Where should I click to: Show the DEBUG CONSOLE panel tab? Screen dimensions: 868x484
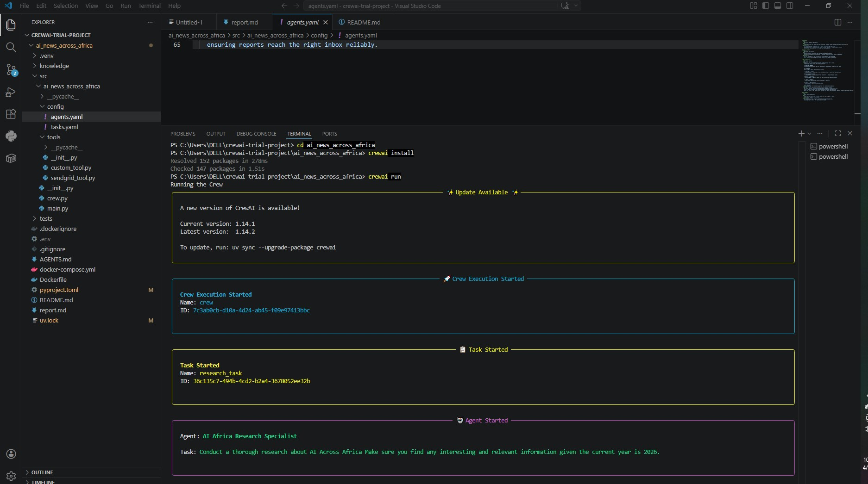(256, 134)
